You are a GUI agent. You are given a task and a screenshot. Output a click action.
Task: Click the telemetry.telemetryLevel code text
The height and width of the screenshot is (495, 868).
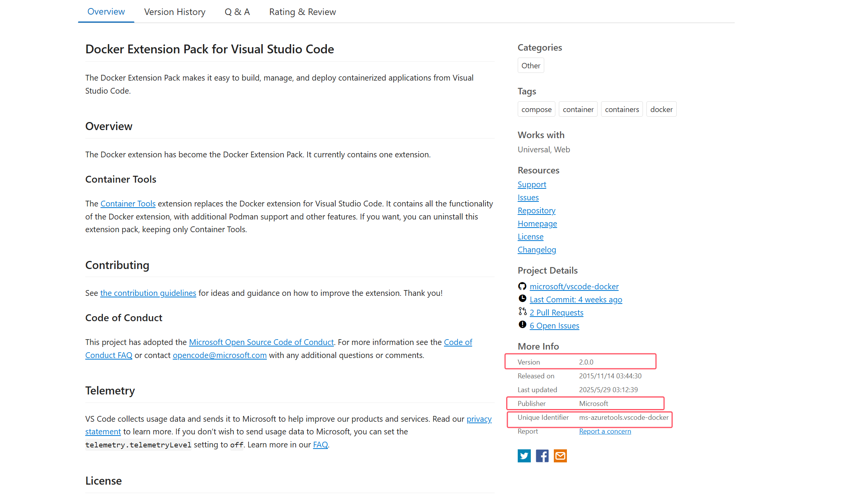tap(138, 445)
